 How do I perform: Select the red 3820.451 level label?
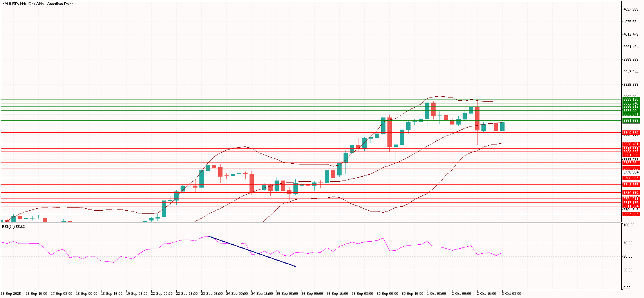(631, 144)
